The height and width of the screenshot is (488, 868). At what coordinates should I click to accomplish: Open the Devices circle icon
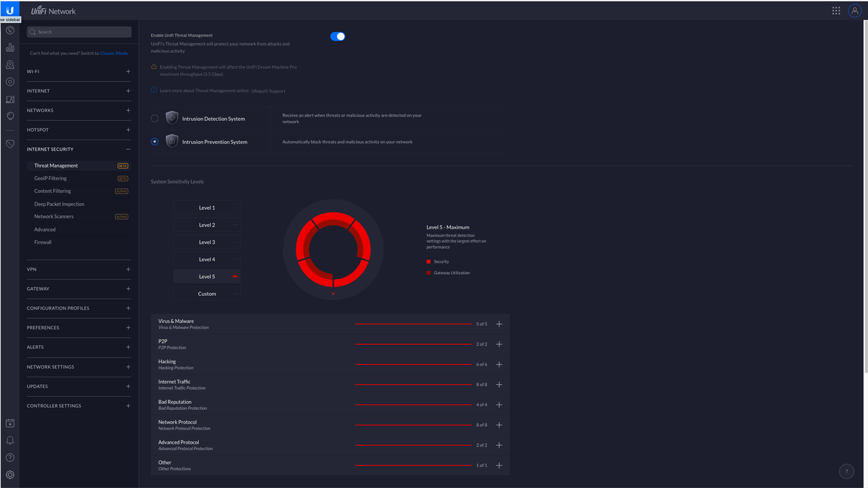pos(9,81)
